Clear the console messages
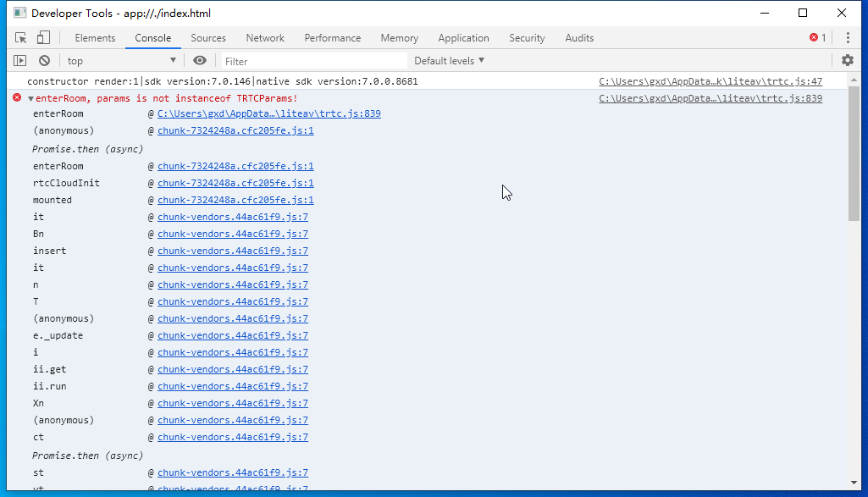 [x=43, y=60]
